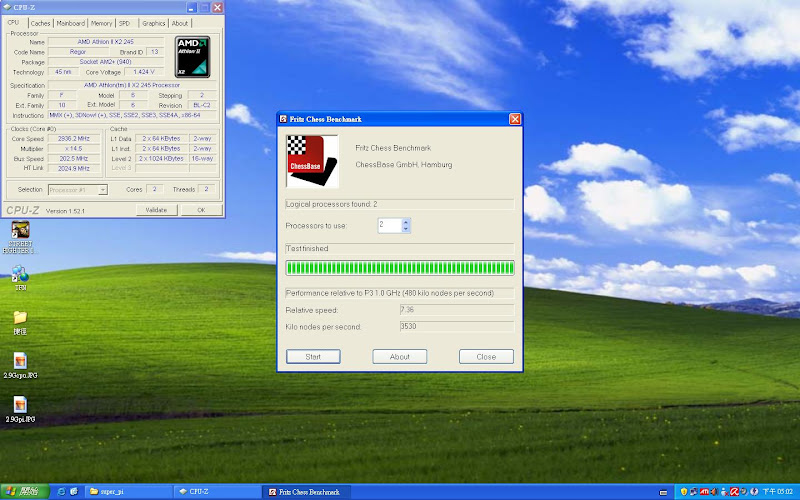This screenshot has width=800, height=500.
Task: Minimize the CPU-Z window
Action: tap(191, 8)
